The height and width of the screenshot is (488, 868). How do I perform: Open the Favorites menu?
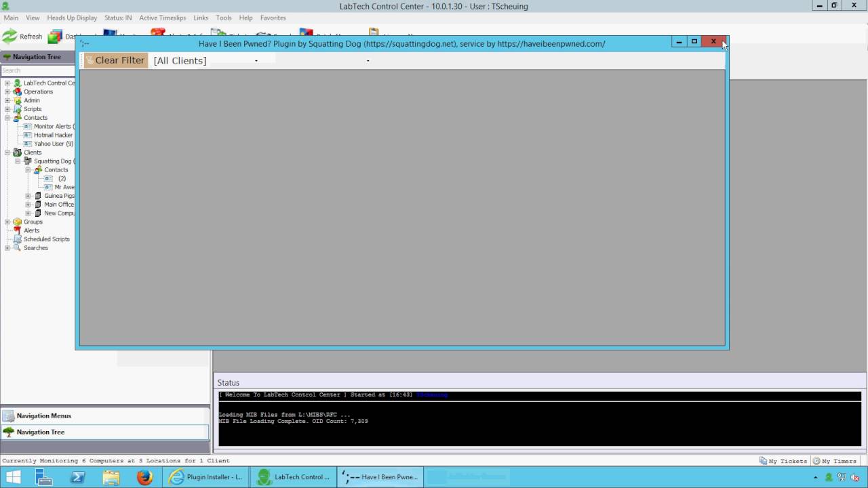click(273, 18)
